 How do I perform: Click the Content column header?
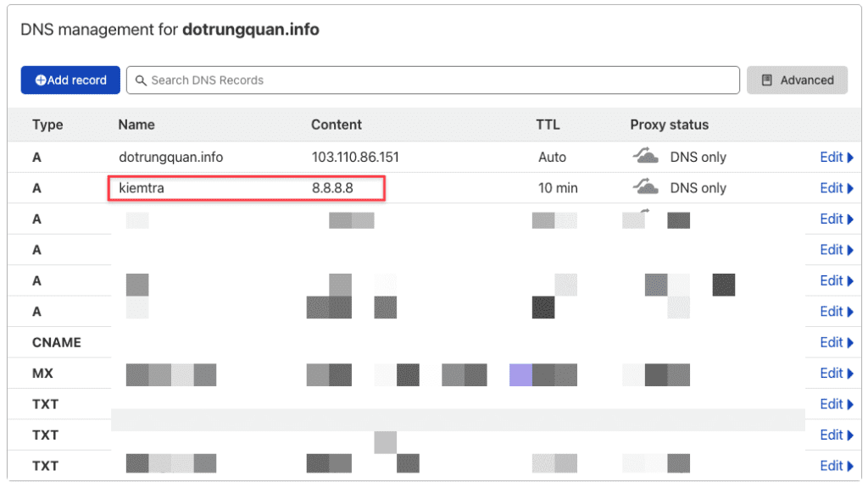(337, 125)
